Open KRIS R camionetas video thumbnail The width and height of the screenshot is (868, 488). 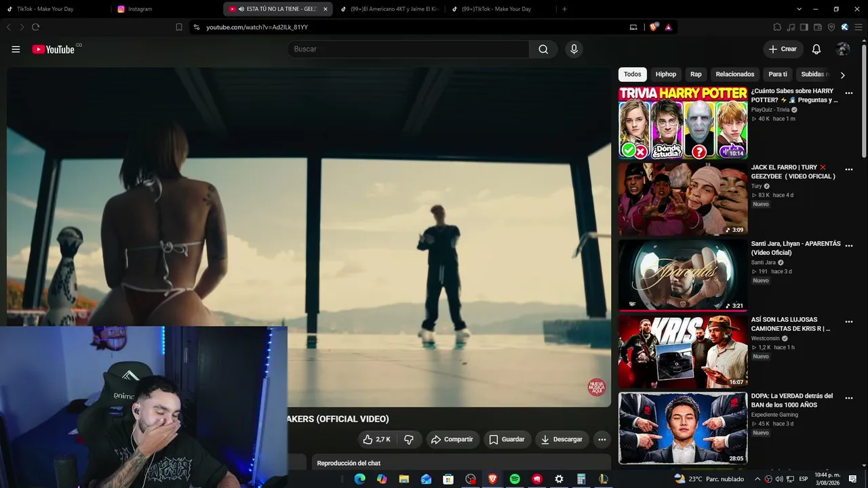tap(683, 352)
